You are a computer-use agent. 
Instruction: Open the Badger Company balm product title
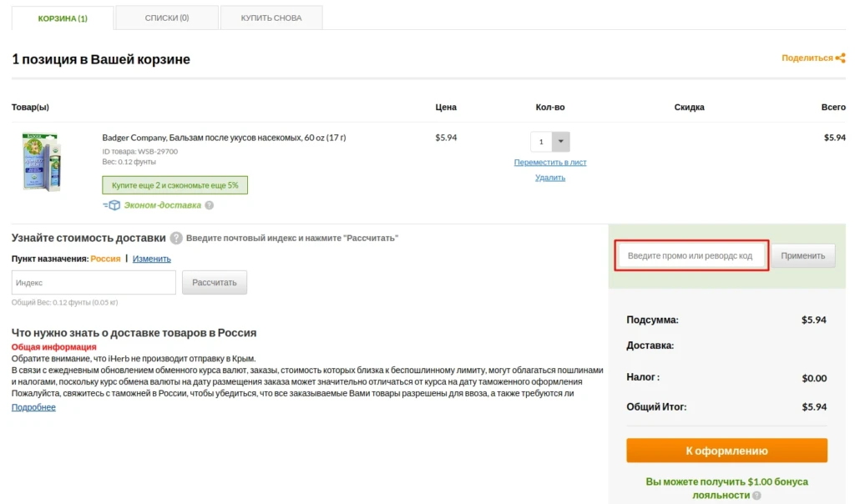pyautogui.click(x=224, y=138)
